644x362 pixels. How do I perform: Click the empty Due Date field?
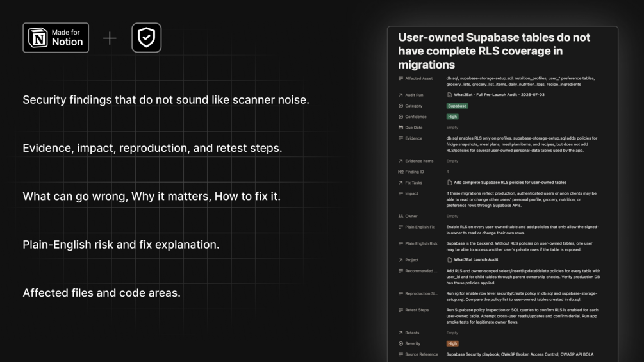452,128
